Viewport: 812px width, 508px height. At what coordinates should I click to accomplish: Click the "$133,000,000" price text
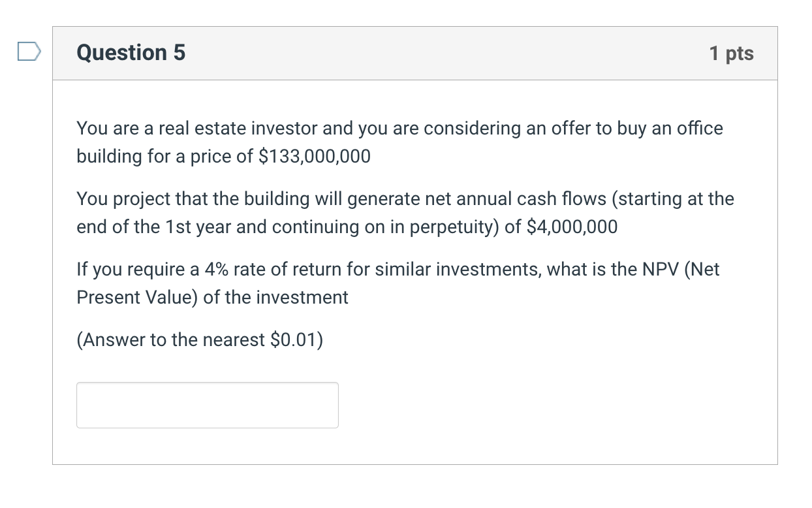pos(315,157)
